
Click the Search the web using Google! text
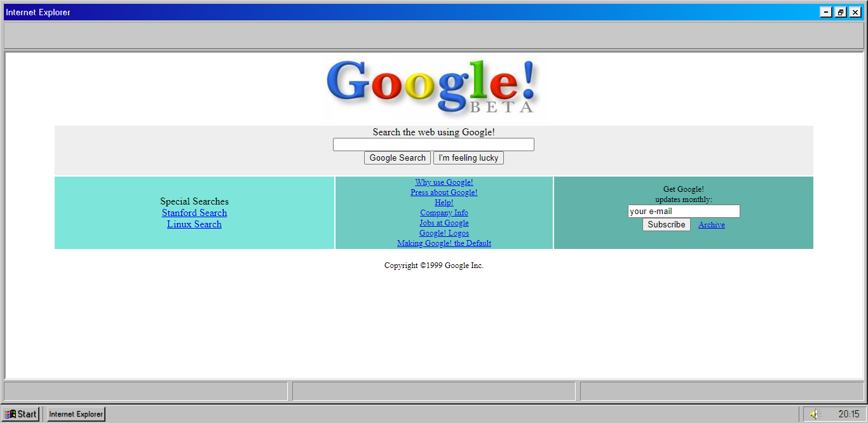[433, 132]
